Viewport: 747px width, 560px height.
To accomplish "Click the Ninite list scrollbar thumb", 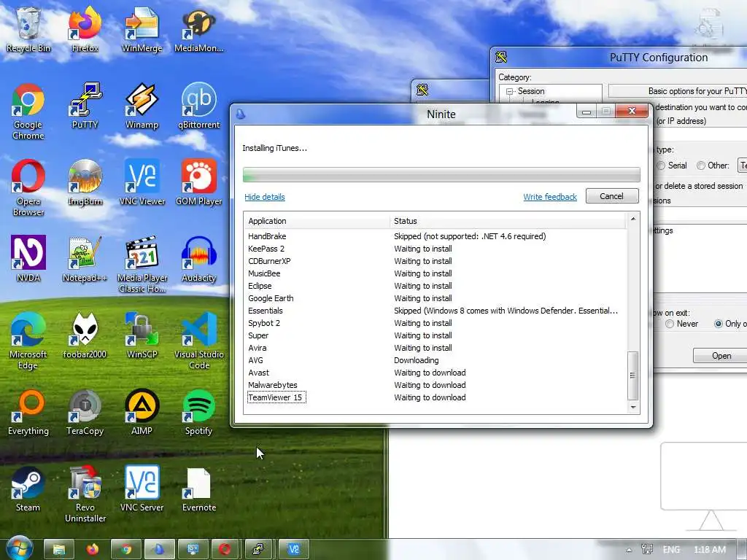I will tap(633, 376).
